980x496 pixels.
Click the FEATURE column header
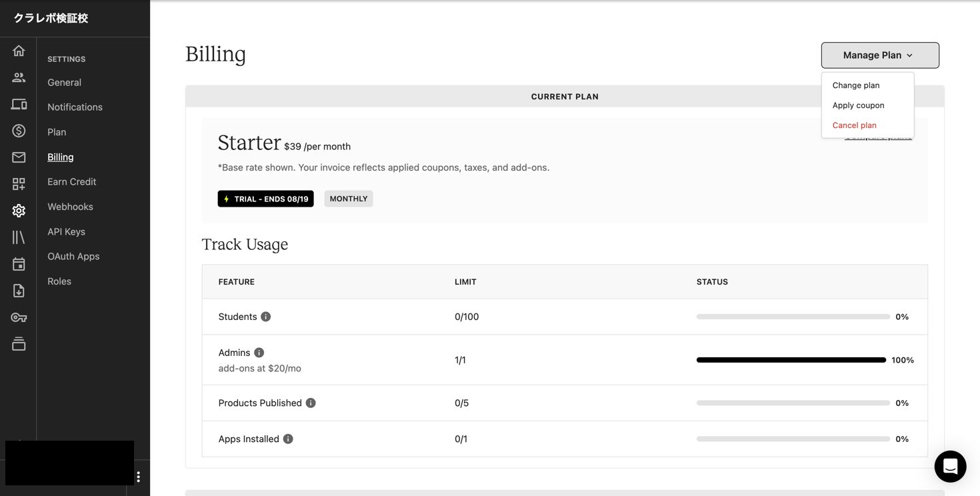click(x=237, y=282)
